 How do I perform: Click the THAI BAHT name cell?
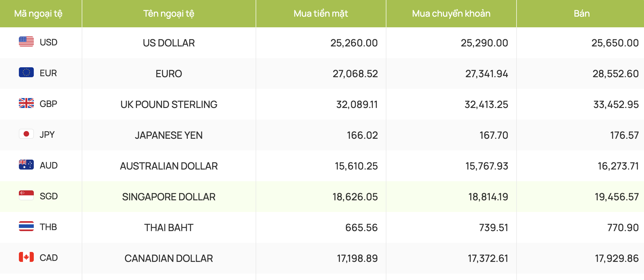point(169,227)
